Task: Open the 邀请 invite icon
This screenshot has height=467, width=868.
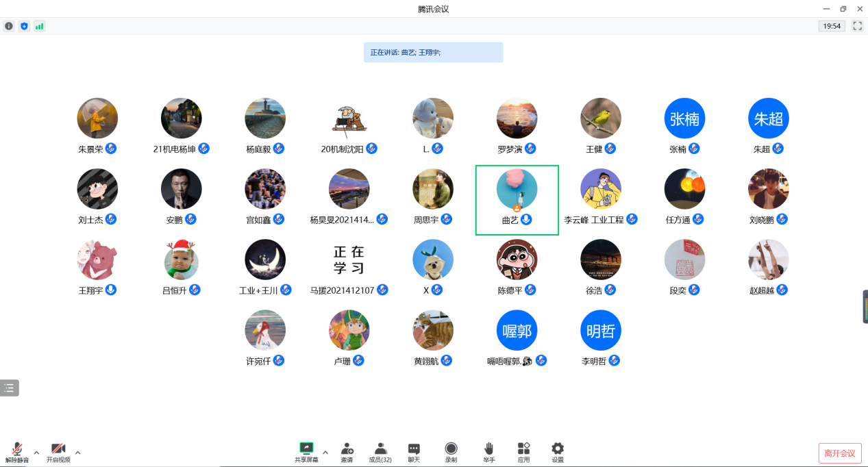Action: (347, 451)
